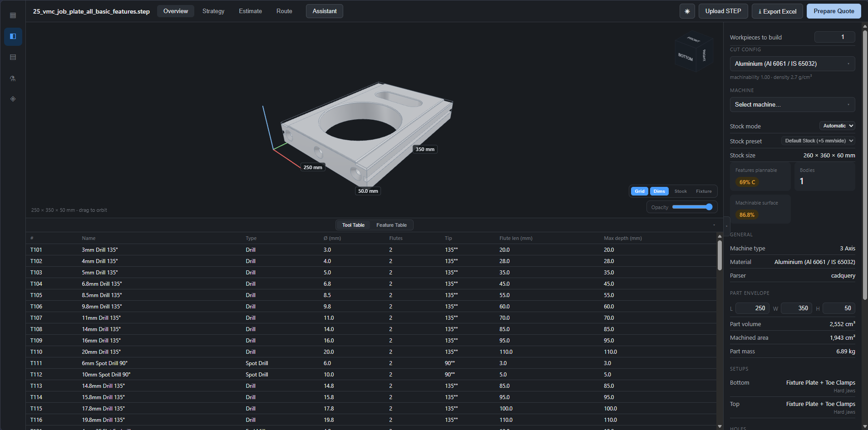Select the Tool Table tab
This screenshot has height=430, width=868.
[353, 225]
